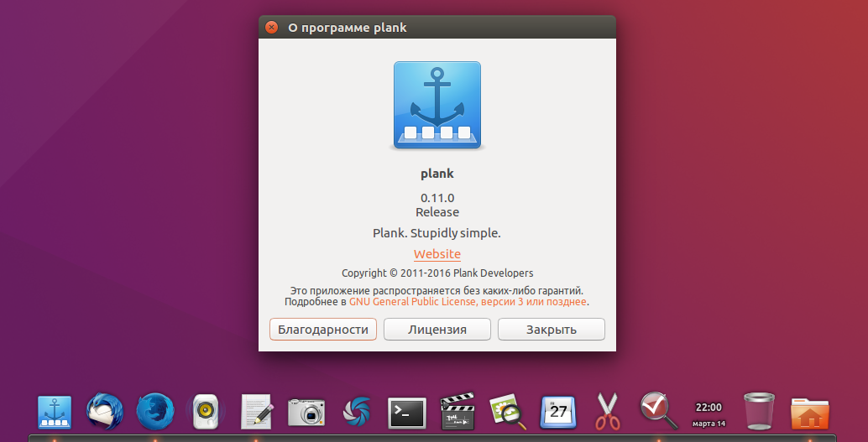Image resolution: width=868 pixels, height=442 pixels.
Task: Close the About plank dialog window
Action: coord(271,27)
